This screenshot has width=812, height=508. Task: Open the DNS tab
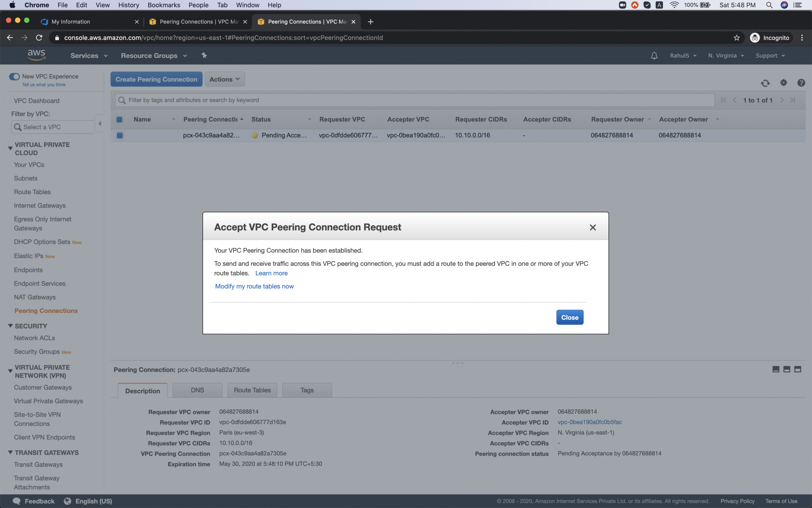click(197, 390)
